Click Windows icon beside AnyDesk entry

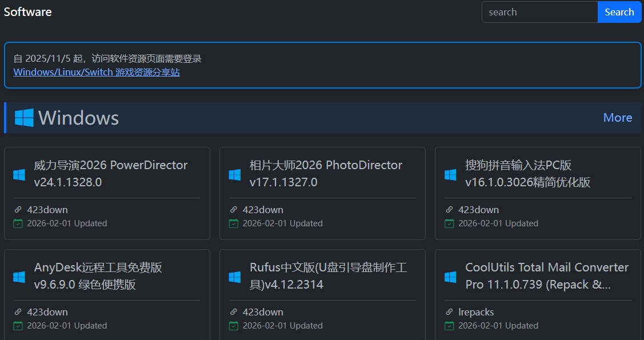coord(19,277)
